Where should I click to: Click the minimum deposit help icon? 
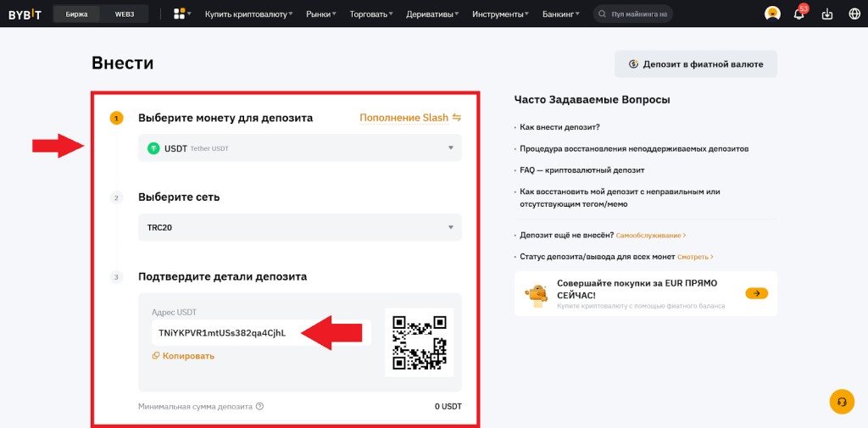(260, 407)
